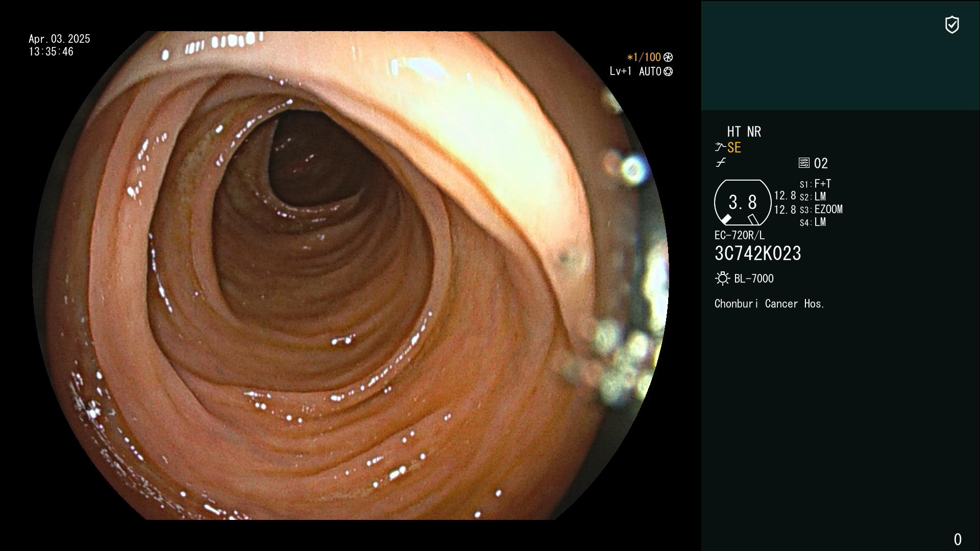
Task: Click the scope model EC-720R/L
Action: [x=740, y=235]
